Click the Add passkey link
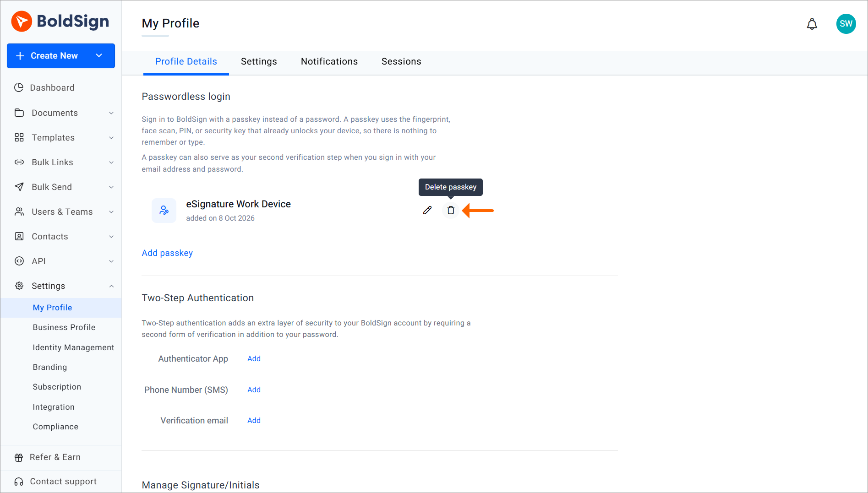 [167, 253]
